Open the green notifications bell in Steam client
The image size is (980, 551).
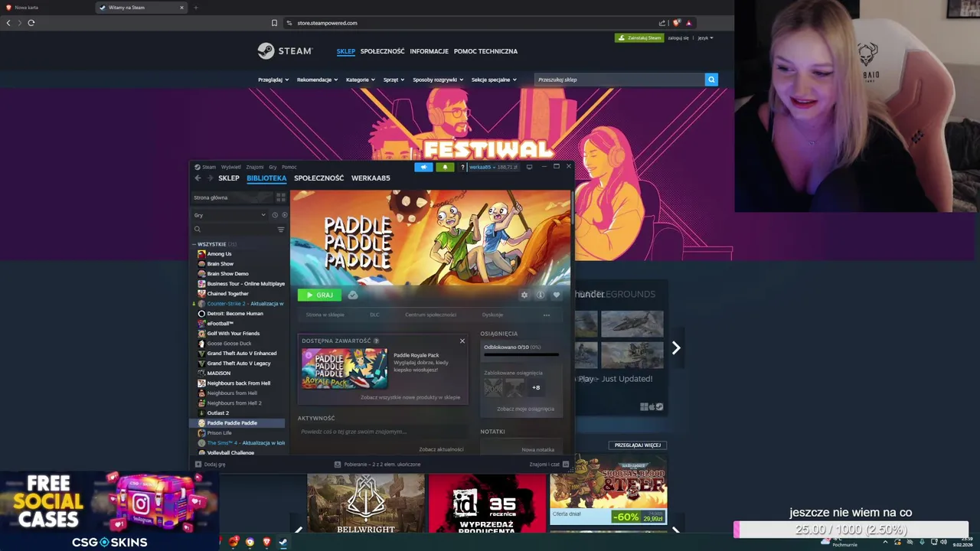click(x=445, y=167)
